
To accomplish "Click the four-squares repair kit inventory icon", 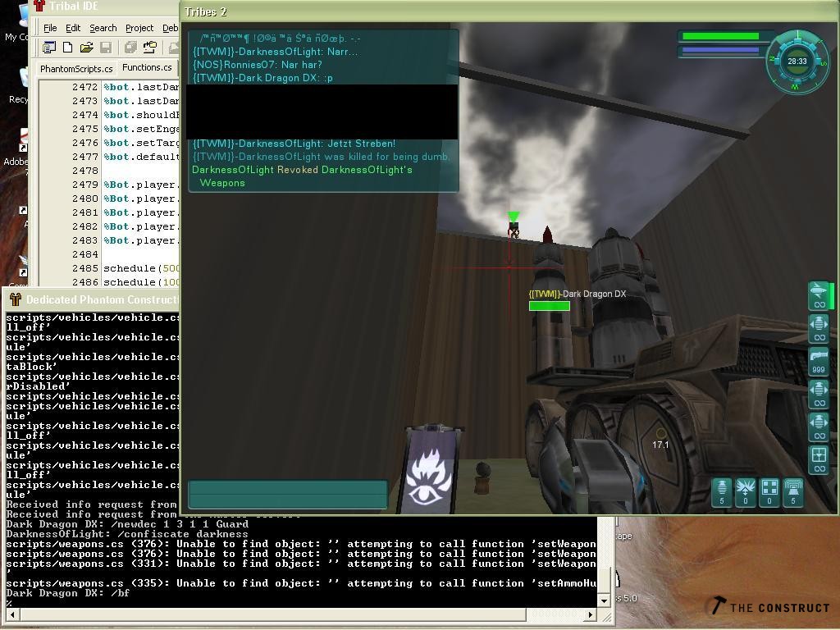I will coord(769,492).
